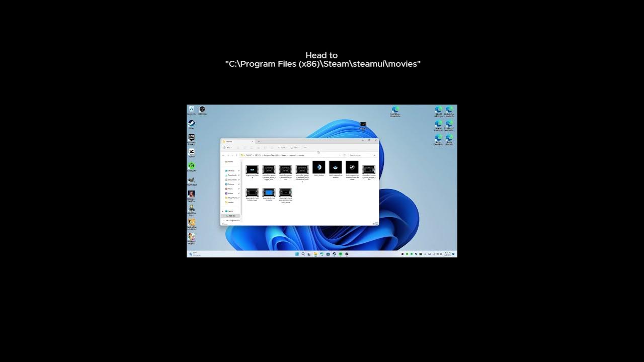Open the Recycle Bin desktop icon

point(192,110)
